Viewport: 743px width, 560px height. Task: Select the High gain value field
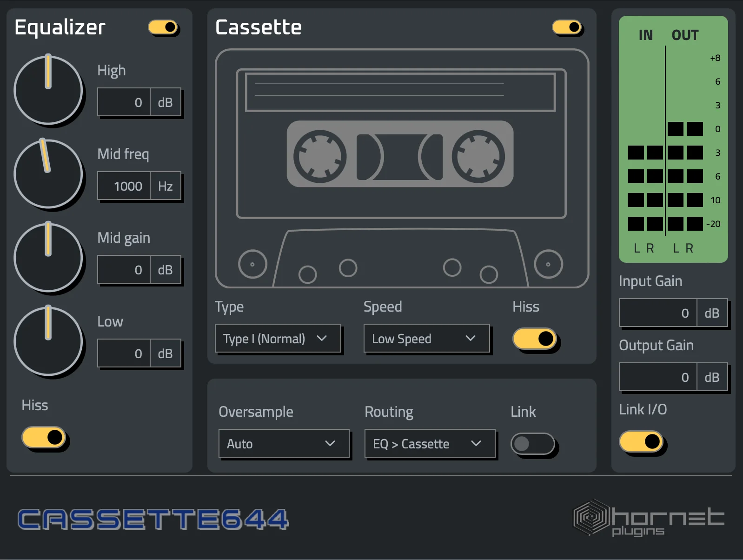(x=124, y=102)
